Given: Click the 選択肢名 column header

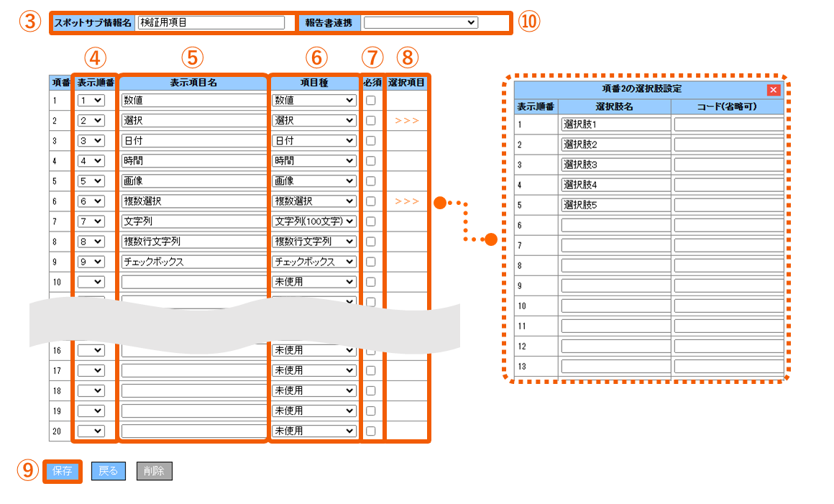Looking at the screenshot, I should pos(614,107).
